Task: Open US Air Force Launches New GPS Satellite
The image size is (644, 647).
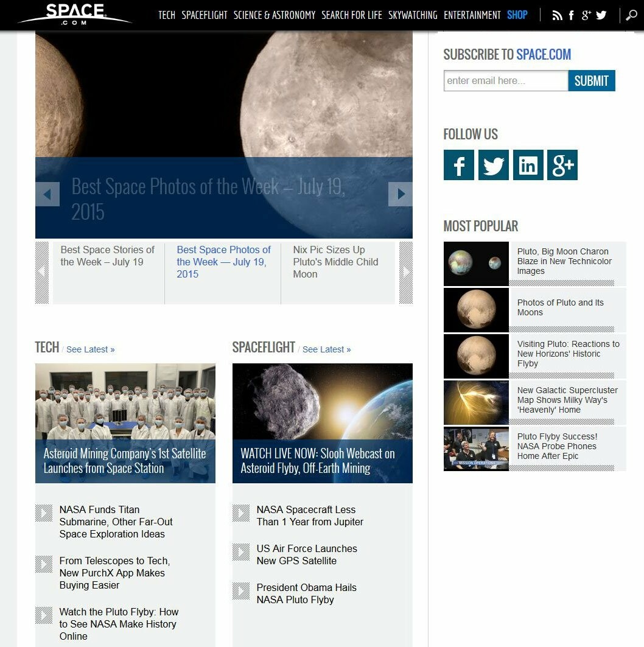Action: [307, 554]
